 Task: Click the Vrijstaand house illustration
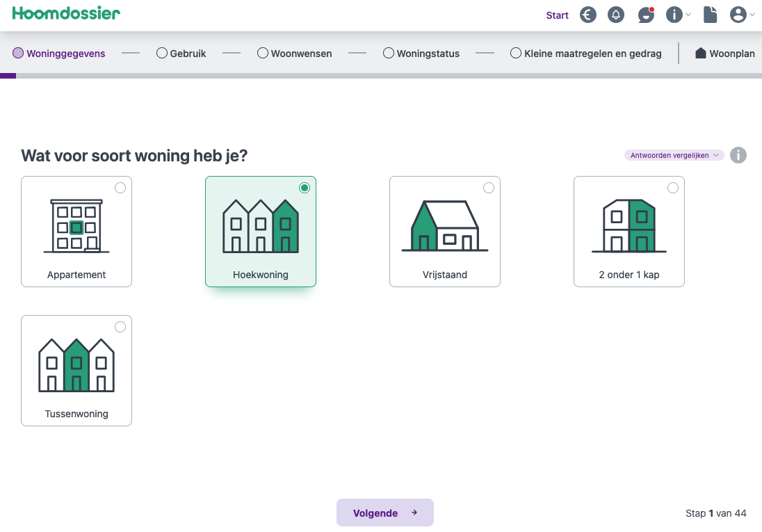pos(445,226)
